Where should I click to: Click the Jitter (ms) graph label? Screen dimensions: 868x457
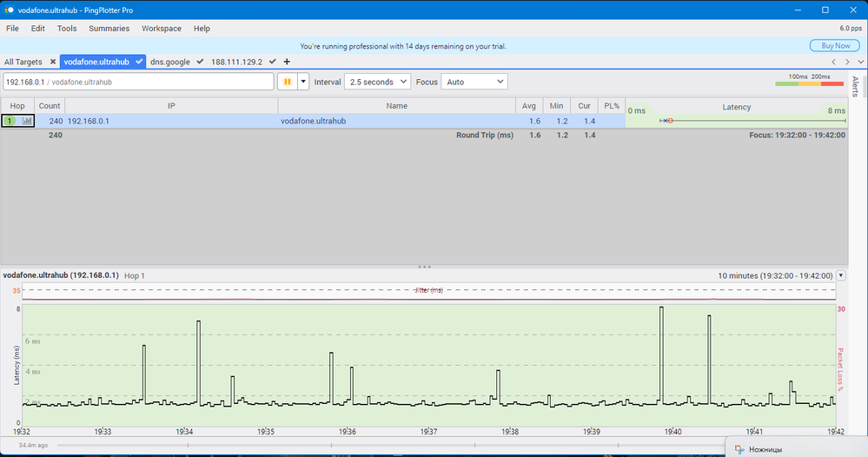429,290
